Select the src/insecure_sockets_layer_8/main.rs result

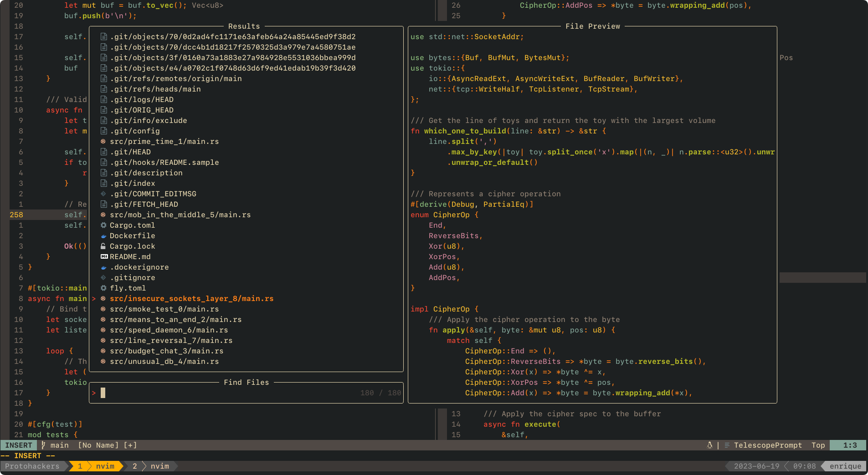click(x=246, y=298)
